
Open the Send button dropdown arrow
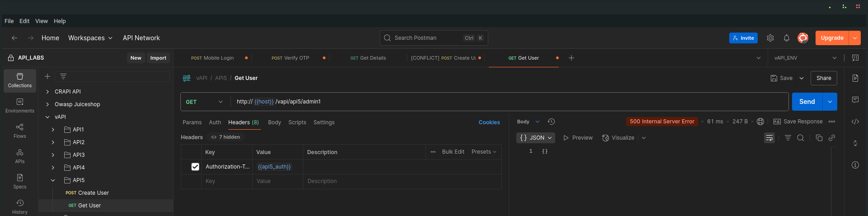(x=830, y=102)
